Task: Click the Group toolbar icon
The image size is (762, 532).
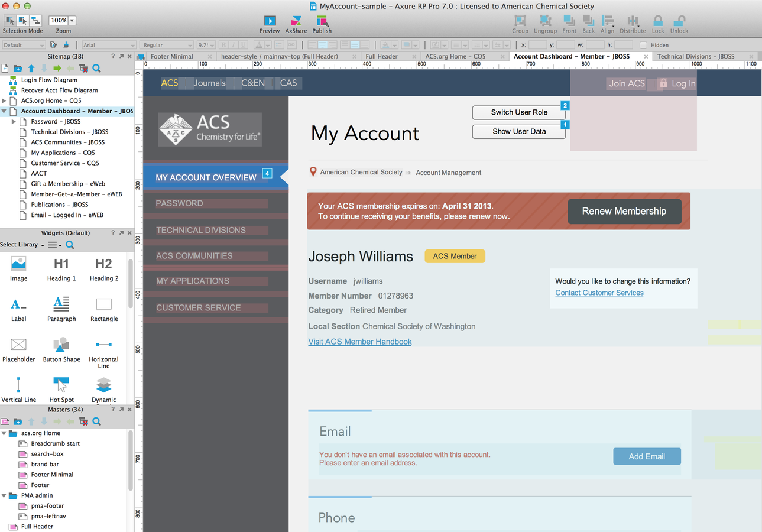Action: [520, 21]
